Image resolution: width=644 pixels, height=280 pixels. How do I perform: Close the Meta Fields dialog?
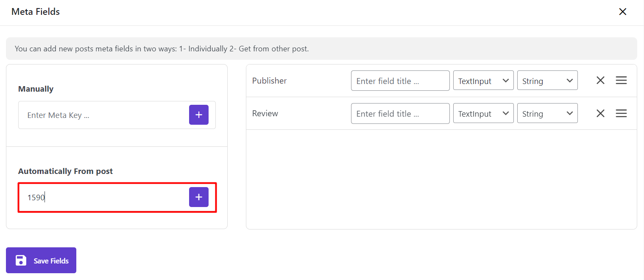click(622, 12)
